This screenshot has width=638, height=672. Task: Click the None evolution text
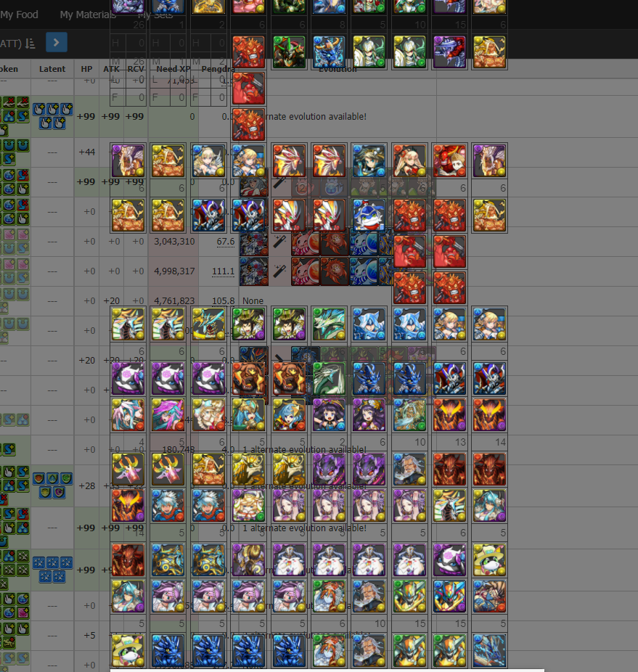253,301
